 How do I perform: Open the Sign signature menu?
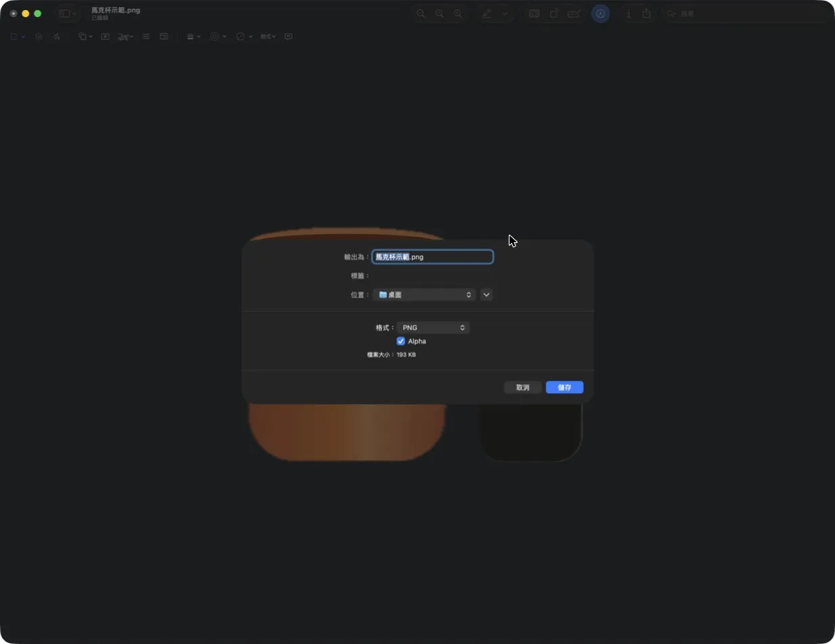click(125, 37)
